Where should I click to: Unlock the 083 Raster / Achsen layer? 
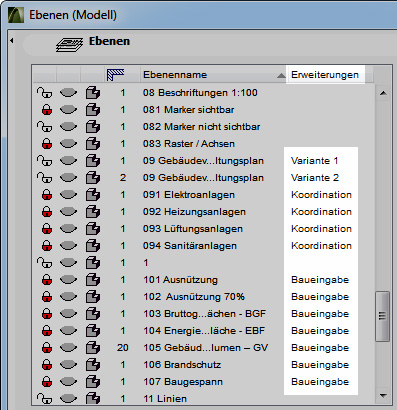[x=47, y=144]
